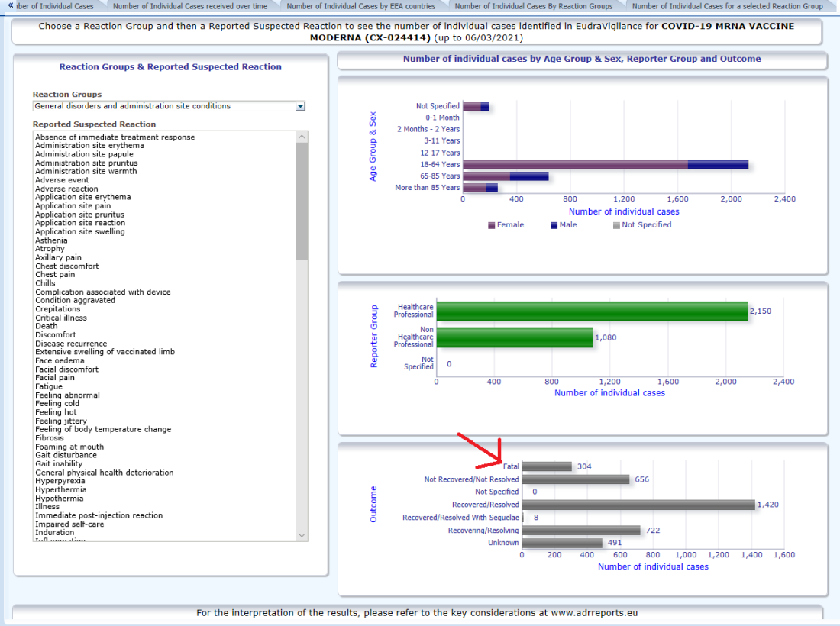Select Fibrosis reaction

coord(50,438)
